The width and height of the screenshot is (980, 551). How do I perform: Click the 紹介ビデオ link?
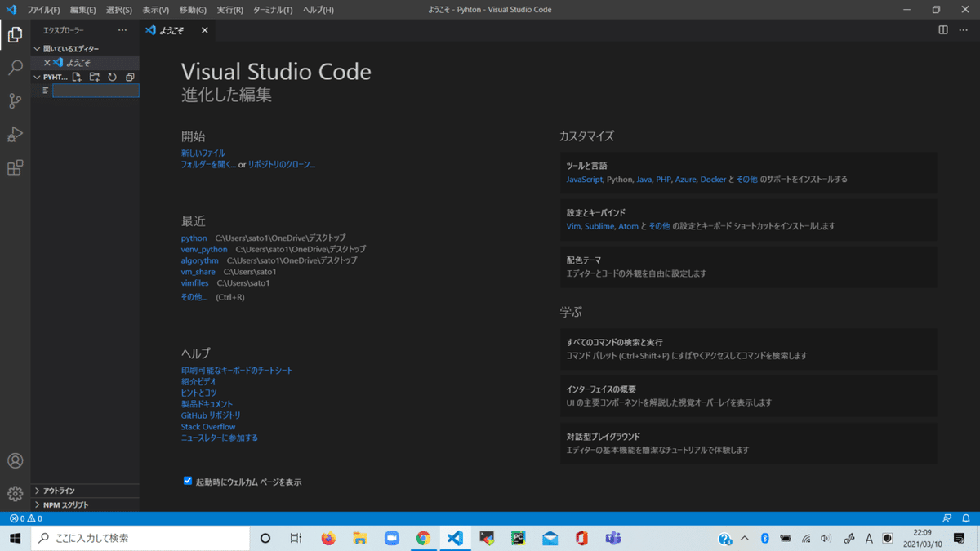(199, 381)
